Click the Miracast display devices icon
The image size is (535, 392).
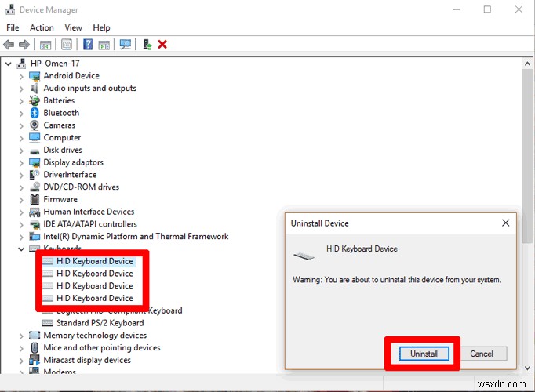35,360
